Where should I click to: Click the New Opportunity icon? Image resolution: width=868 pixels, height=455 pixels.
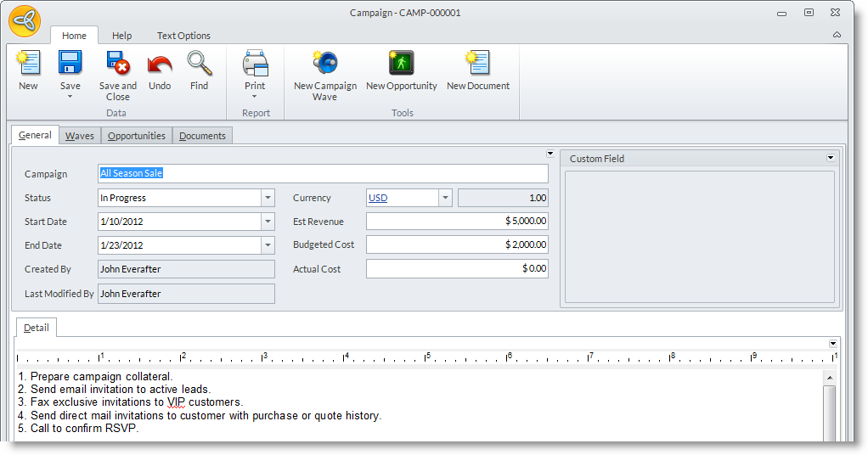click(x=401, y=65)
